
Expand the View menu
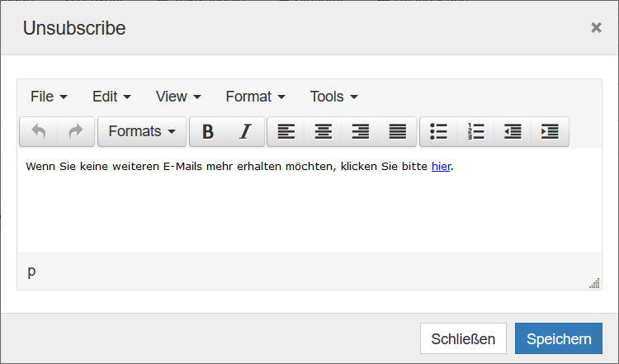pyautogui.click(x=178, y=97)
